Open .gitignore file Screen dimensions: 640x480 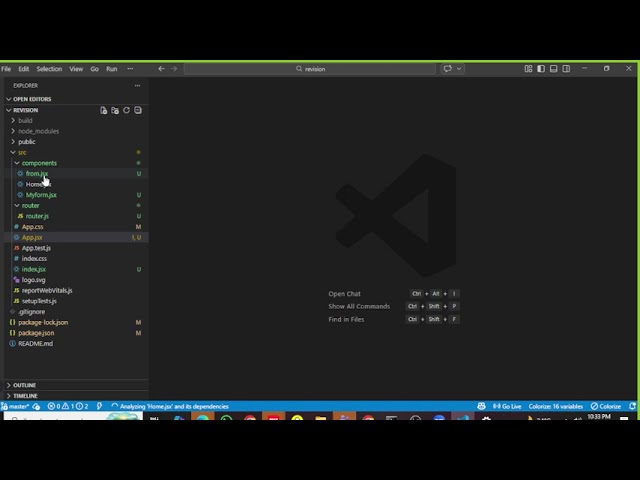coord(76,311)
